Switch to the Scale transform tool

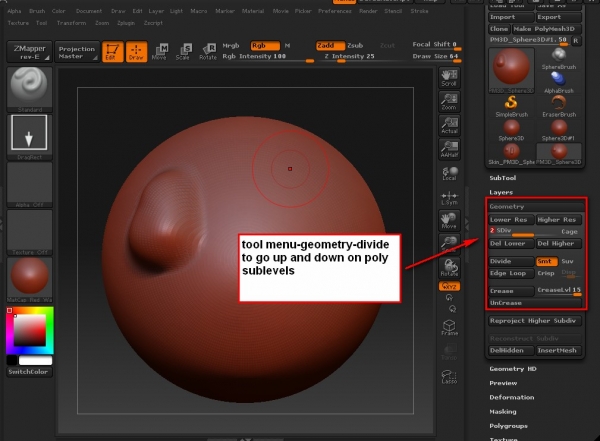[x=183, y=52]
